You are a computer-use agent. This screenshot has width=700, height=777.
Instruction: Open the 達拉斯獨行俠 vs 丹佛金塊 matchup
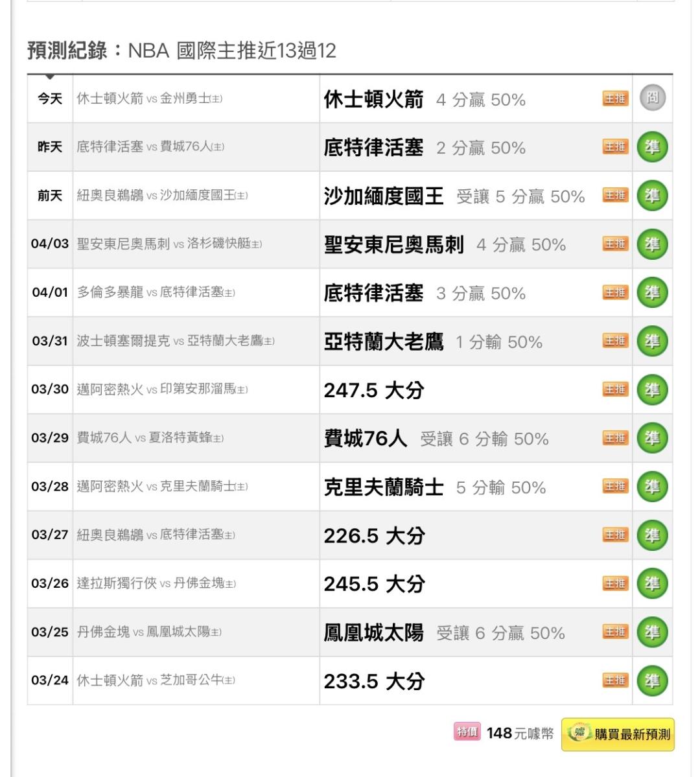pyautogui.click(x=156, y=583)
